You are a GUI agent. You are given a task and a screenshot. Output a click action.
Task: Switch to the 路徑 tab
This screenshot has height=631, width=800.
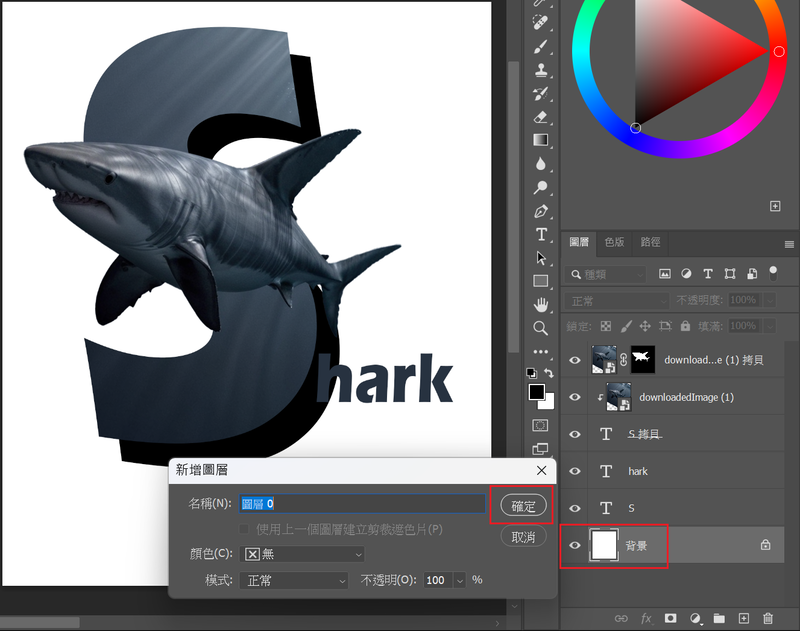click(x=650, y=242)
